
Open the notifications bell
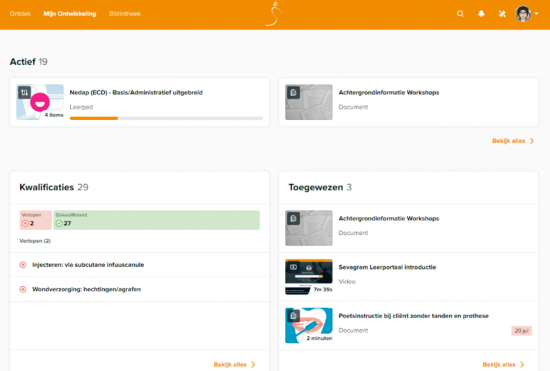coord(481,14)
